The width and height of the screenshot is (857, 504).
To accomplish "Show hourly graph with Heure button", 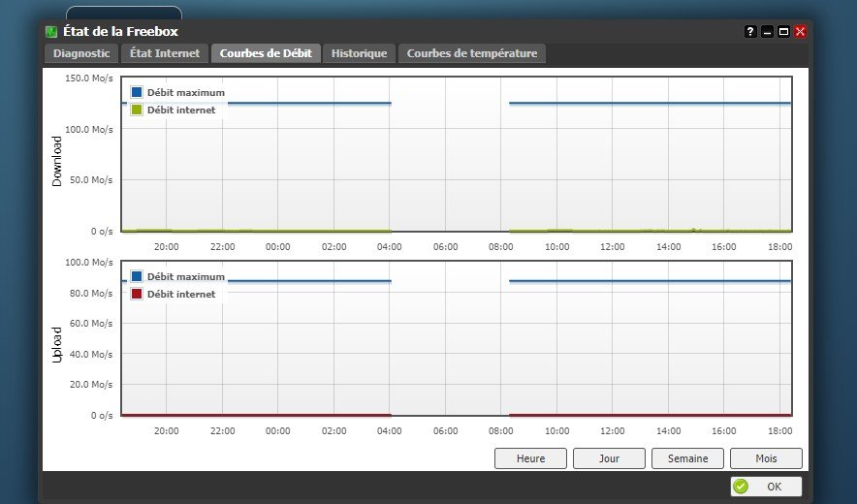I will click(x=530, y=458).
